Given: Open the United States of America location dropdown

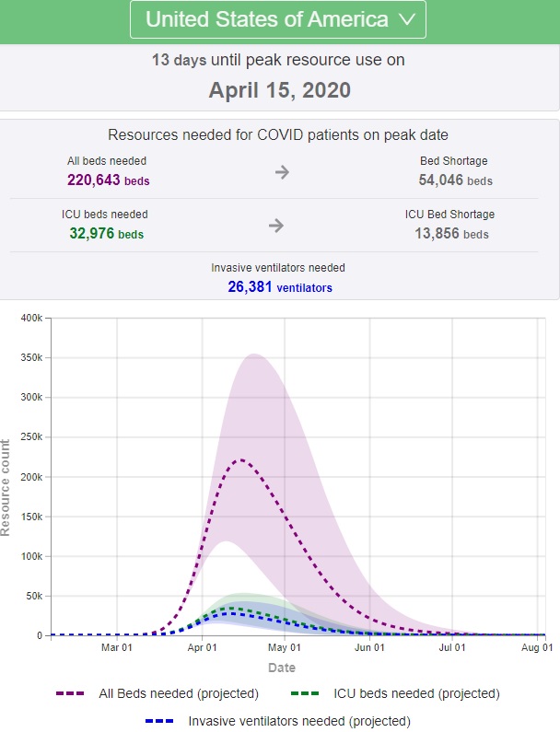Looking at the screenshot, I should coord(277,19).
